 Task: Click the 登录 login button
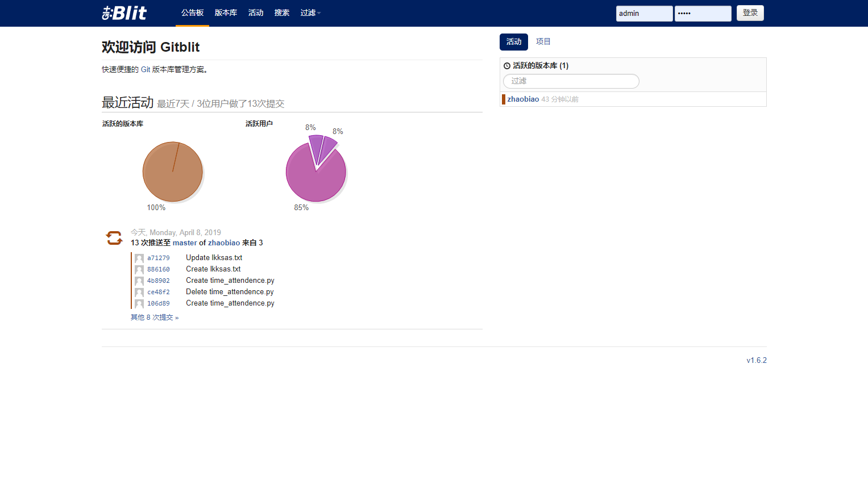coord(750,13)
